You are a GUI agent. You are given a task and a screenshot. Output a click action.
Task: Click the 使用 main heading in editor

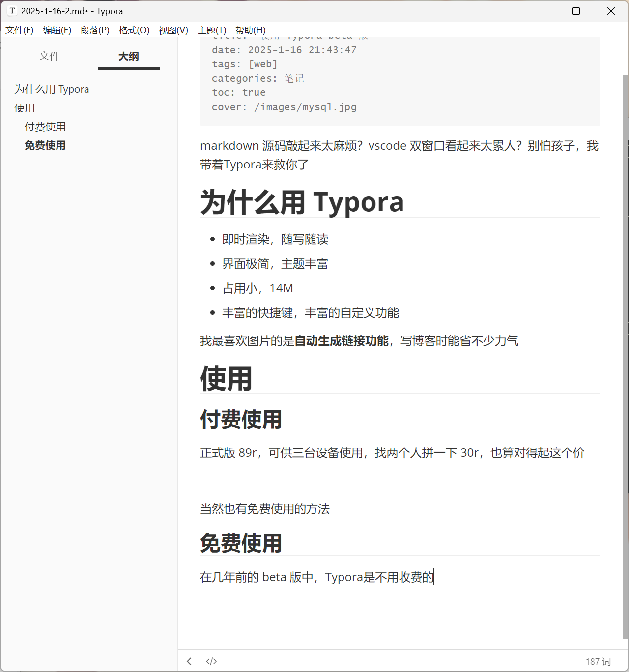click(x=226, y=379)
